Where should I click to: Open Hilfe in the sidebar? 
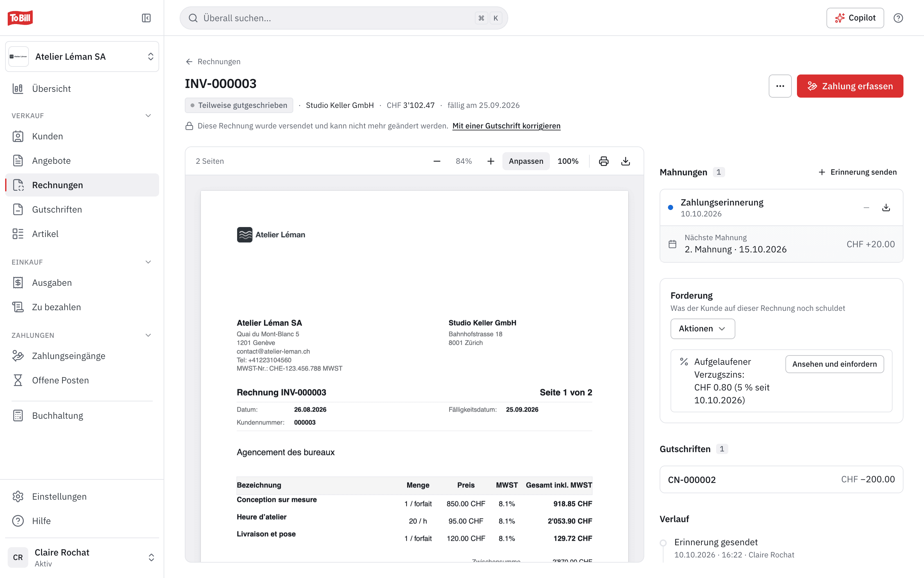[x=82, y=521]
